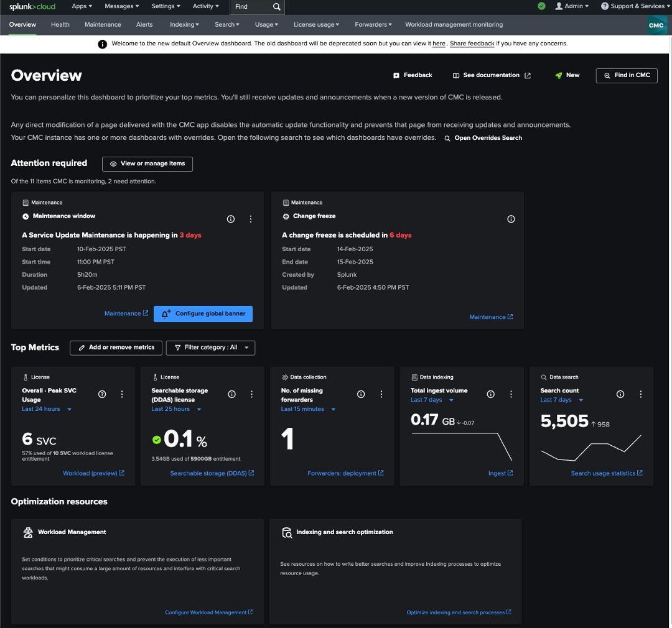Open options for Searchable storage DDAS license
Screen dimensions: 672x628
point(251,394)
